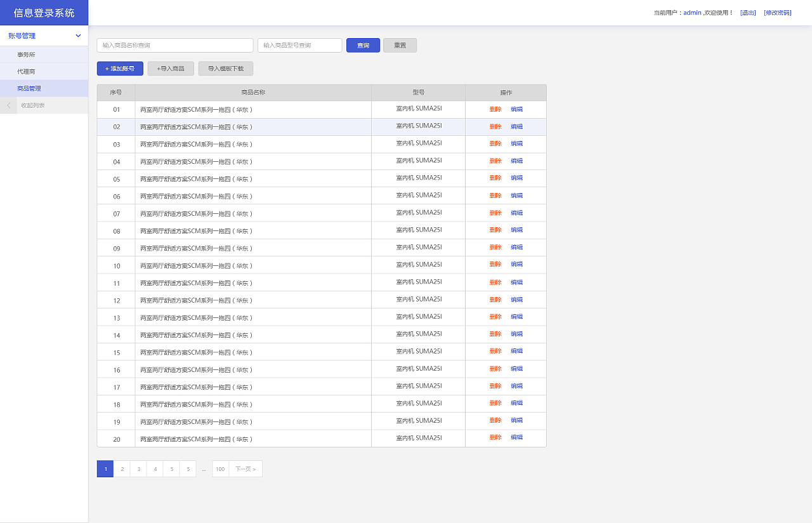Screen dimensions: 812x523
Task: Select 商品管理 in the sidebar
Action: point(29,89)
